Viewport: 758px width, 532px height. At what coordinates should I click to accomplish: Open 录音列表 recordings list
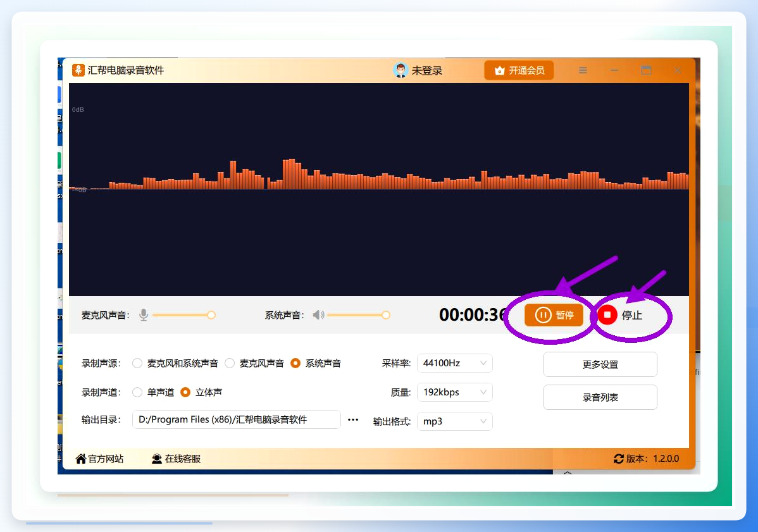pyautogui.click(x=600, y=397)
